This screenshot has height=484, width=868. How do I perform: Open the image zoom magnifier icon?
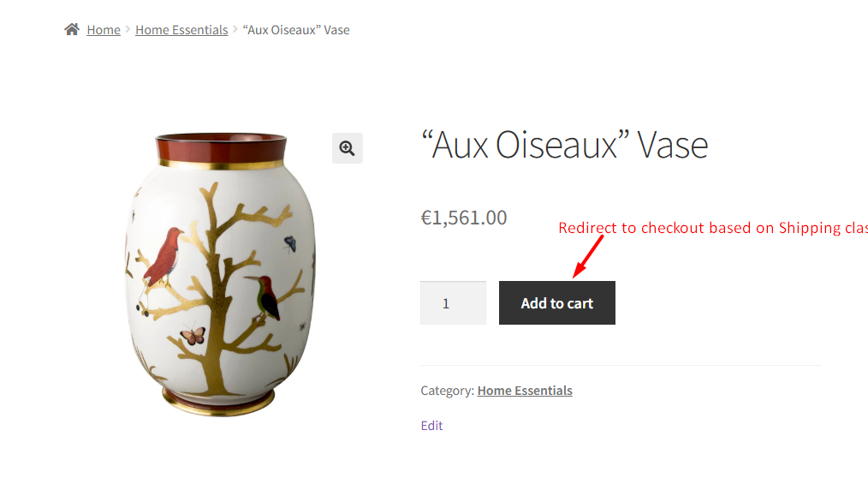coord(348,148)
